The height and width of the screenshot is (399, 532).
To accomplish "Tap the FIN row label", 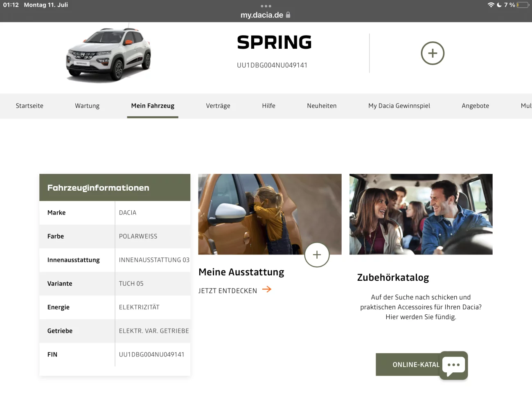I will coord(52,354).
